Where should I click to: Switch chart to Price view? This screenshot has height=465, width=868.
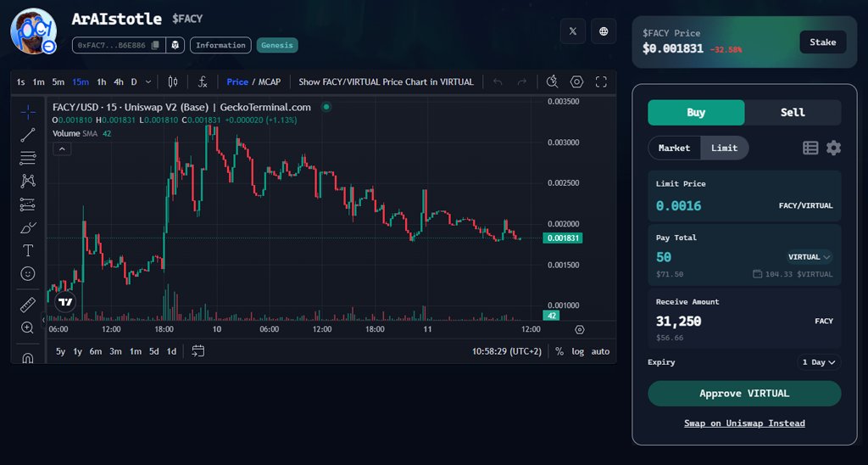237,82
